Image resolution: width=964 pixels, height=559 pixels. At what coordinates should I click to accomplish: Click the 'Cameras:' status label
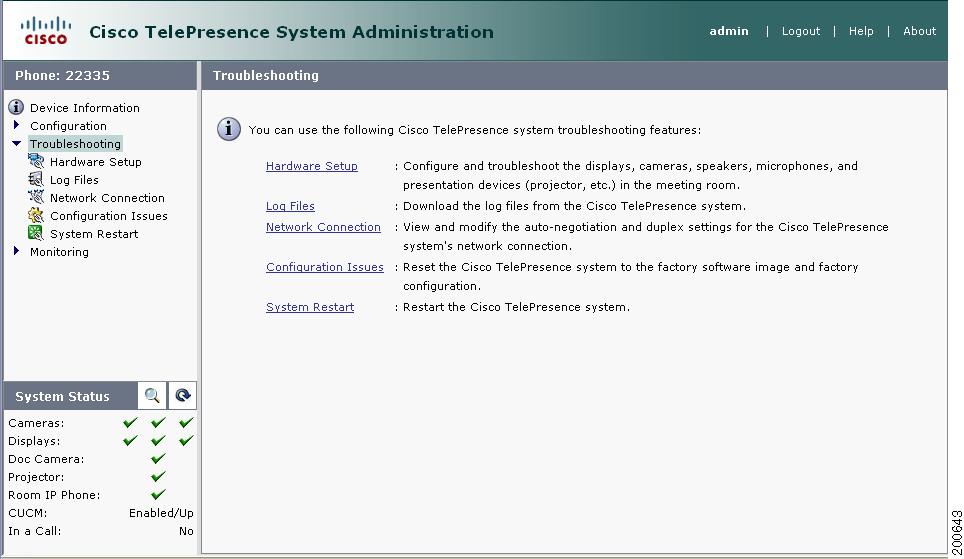click(x=36, y=423)
